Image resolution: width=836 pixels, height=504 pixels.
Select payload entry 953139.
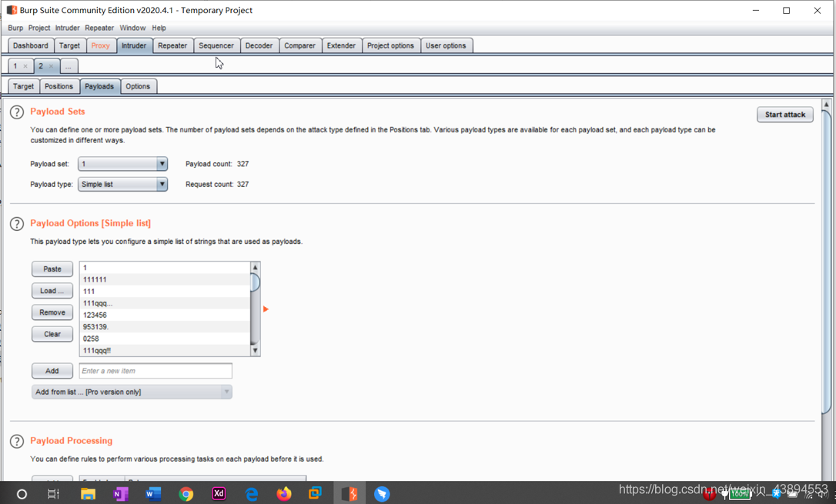point(165,326)
